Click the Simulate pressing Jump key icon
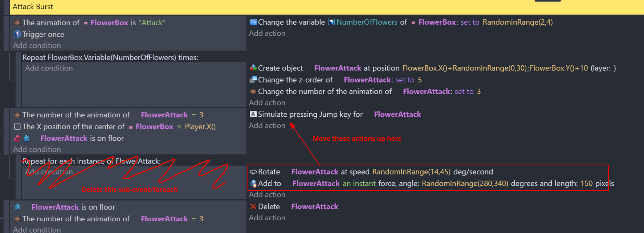Viewport: 644px width, 233px height. [253, 114]
